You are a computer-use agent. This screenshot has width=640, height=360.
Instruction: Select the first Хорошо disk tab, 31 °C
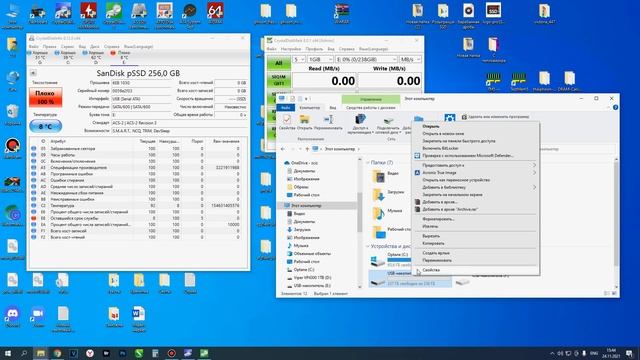pos(39,58)
